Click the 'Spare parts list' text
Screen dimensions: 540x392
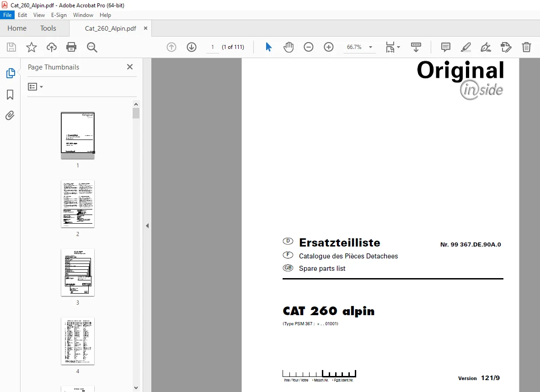tap(322, 268)
